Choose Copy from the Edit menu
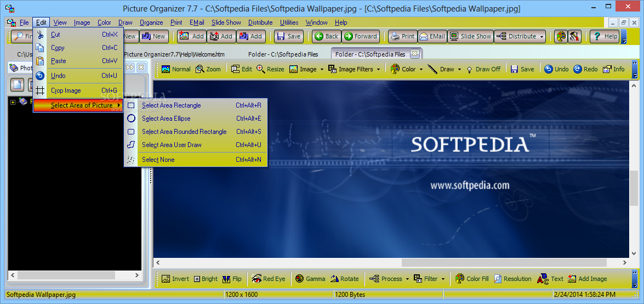Viewport: 644px width, 304px height. (x=78, y=48)
